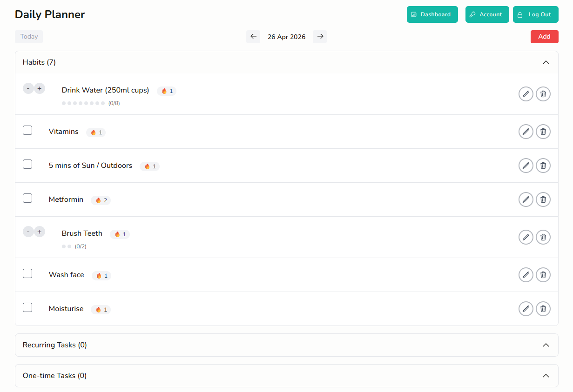Decrease Brush Teeth count with minus
Screen dimensions: 573x392
pyautogui.click(x=28, y=232)
